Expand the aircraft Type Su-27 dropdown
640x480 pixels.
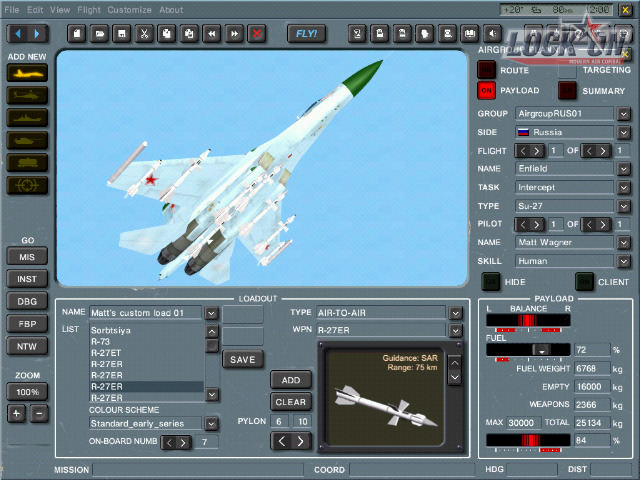623,205
